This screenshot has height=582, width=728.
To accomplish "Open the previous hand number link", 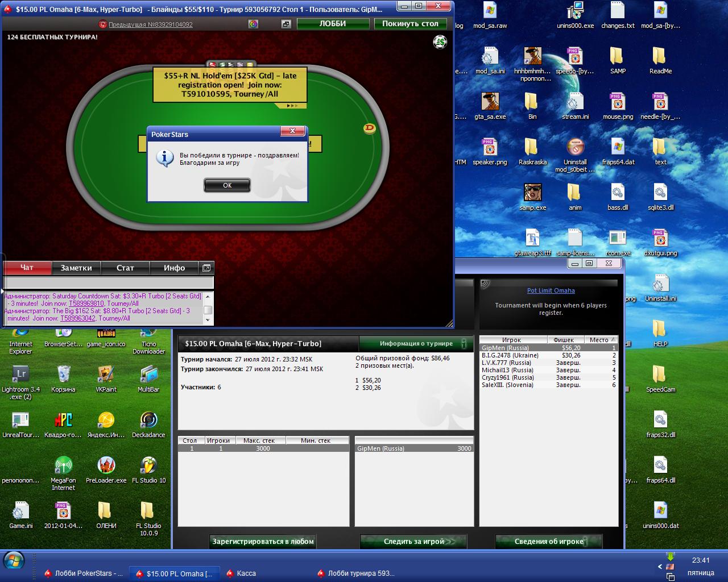I will [x=150, y=24].
